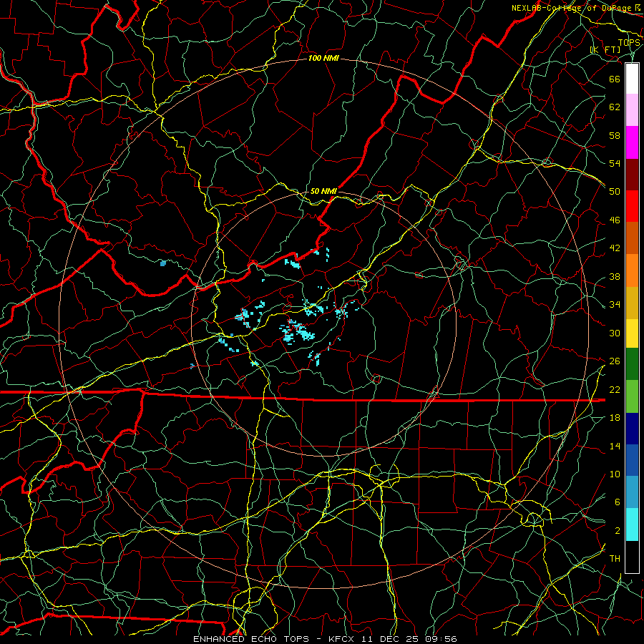Screen dimensions: 644x644
Task: Select the 38 legend value
Action: (615, 277)
